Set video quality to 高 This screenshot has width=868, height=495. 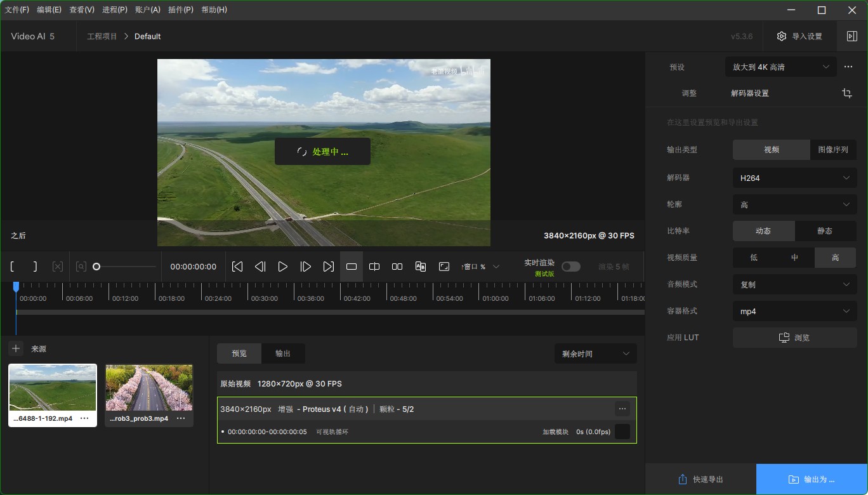(836, 258)
